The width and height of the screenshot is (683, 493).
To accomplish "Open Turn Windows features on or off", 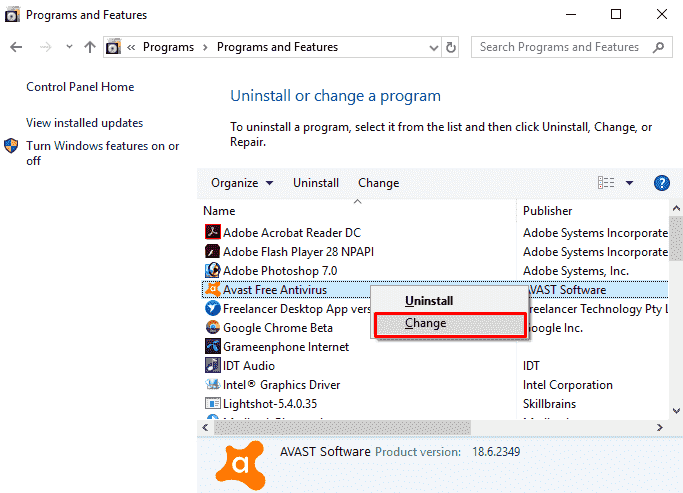I will click(102, 153).
